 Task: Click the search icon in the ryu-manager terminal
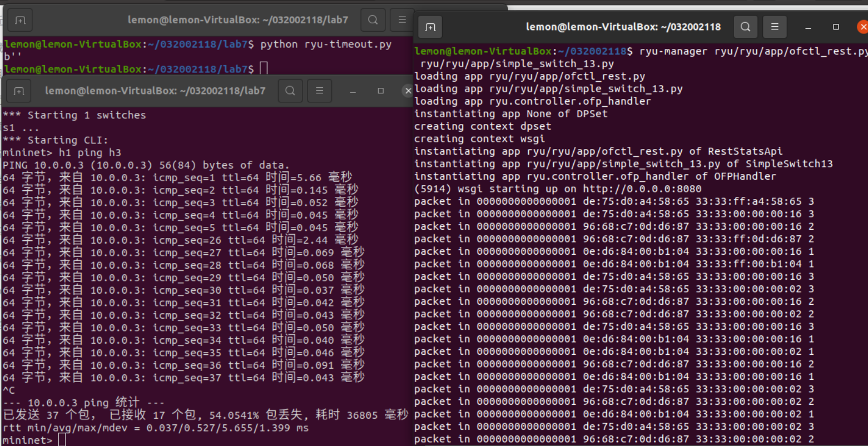tap(746, 27)
